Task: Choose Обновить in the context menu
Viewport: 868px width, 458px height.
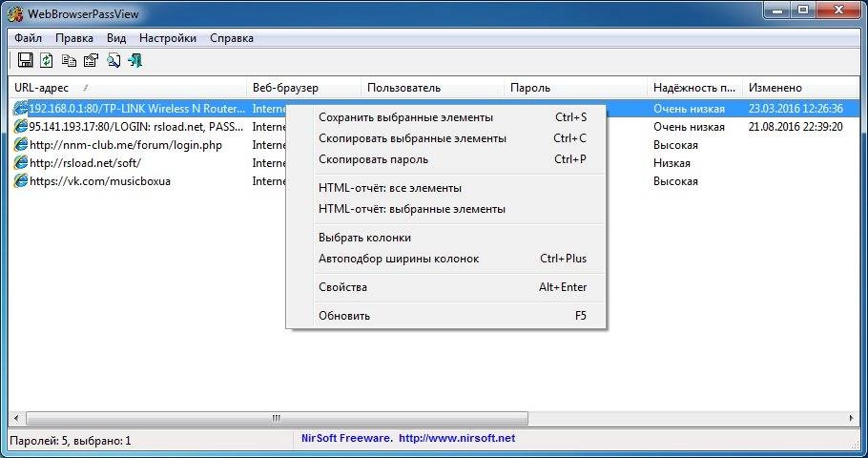Action: [x=446, y=316]
